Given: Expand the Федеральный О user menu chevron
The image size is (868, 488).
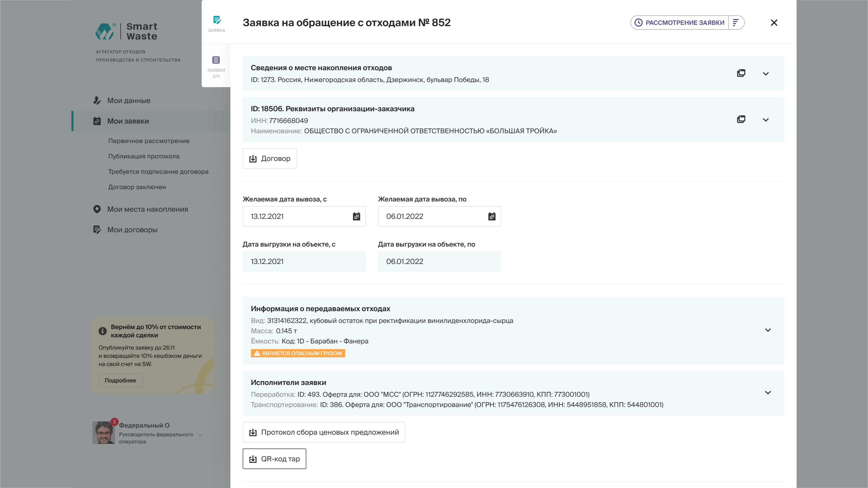Looking at the screenshot, I should [x=200, y=435].
